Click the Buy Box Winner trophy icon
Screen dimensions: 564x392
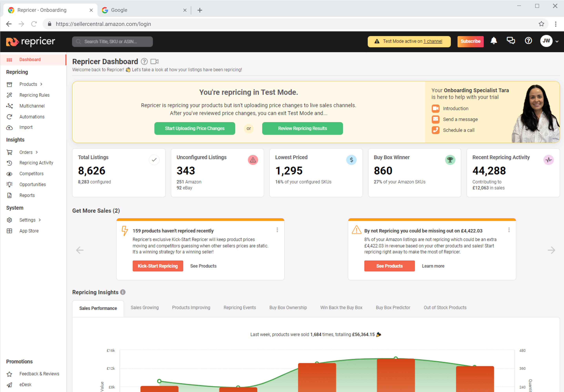(x=450, y=160)
